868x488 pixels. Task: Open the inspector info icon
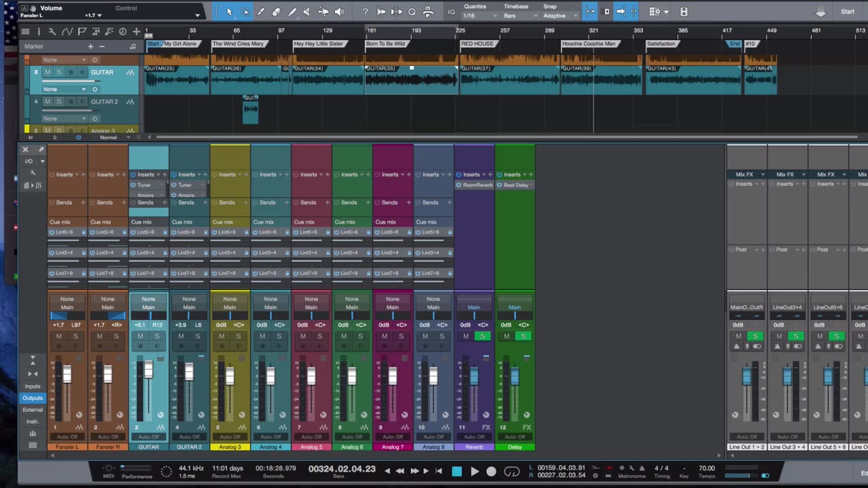point(39,31)
